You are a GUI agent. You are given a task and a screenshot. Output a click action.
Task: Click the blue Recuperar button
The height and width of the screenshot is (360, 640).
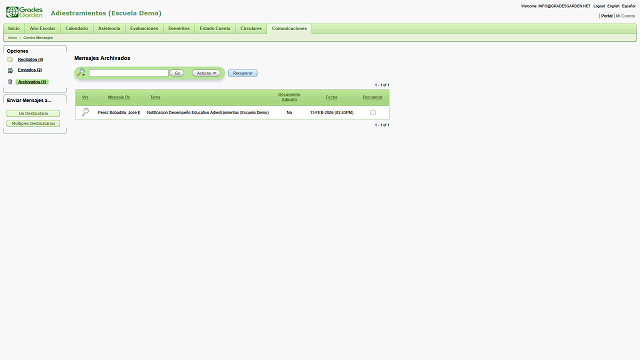[242, 73]
